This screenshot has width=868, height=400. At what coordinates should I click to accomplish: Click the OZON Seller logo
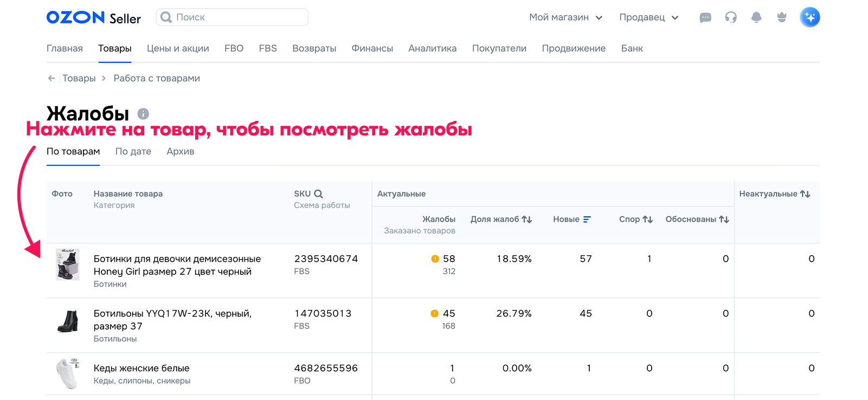coord(93,17)
